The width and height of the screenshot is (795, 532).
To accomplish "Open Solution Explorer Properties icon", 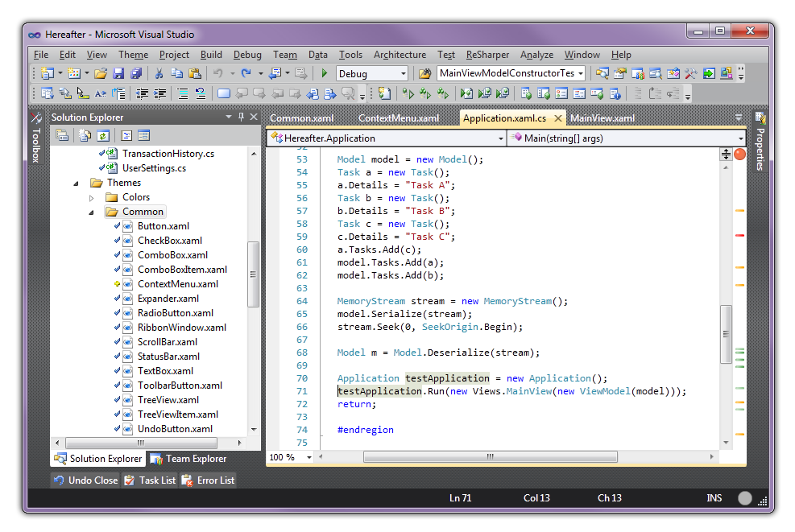I will pos(62,135).
